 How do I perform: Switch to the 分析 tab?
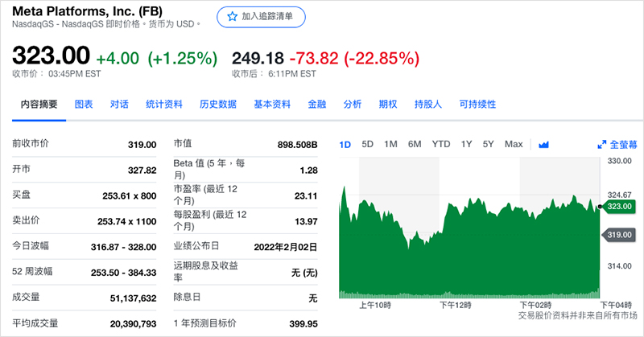(x=352, y=105)
